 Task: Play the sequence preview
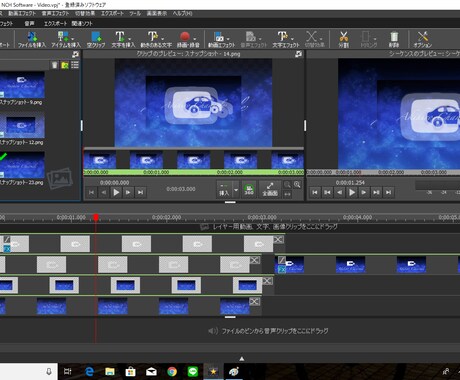coord(352,192)
